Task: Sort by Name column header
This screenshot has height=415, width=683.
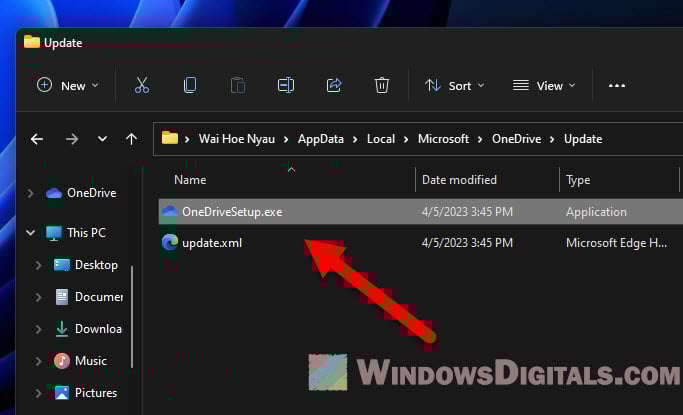Action: coord(190,180)
